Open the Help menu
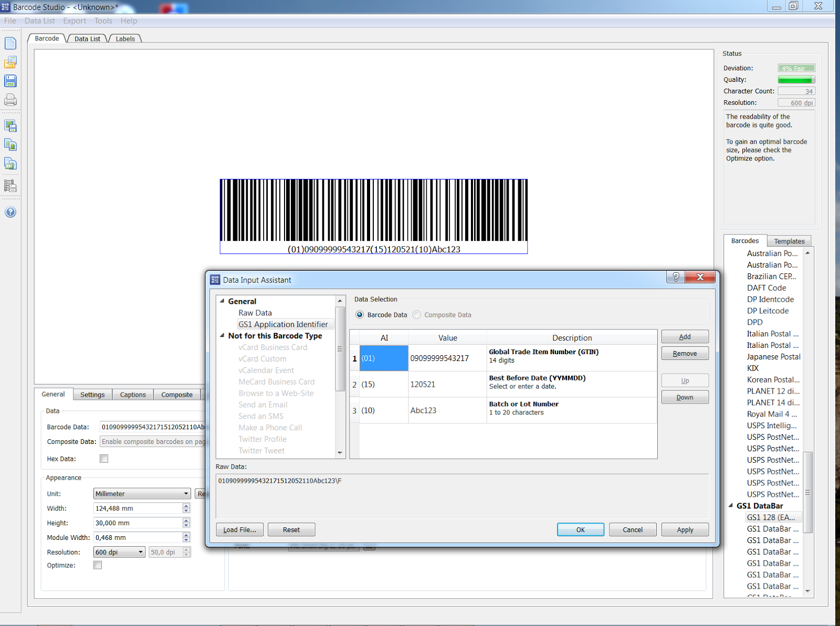 coord(129,21)
